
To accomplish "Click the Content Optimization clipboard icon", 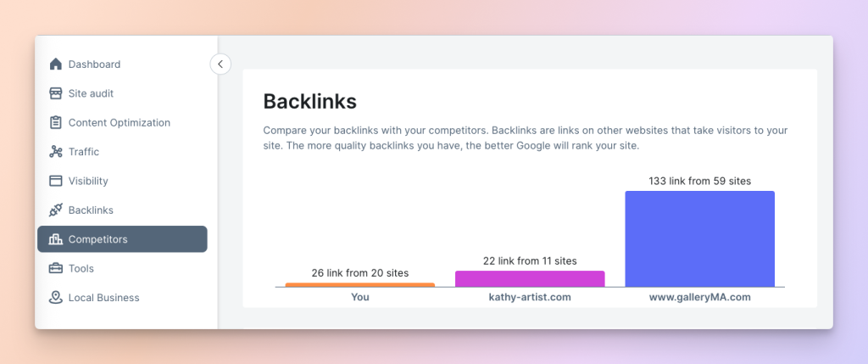I will [56, 122].
